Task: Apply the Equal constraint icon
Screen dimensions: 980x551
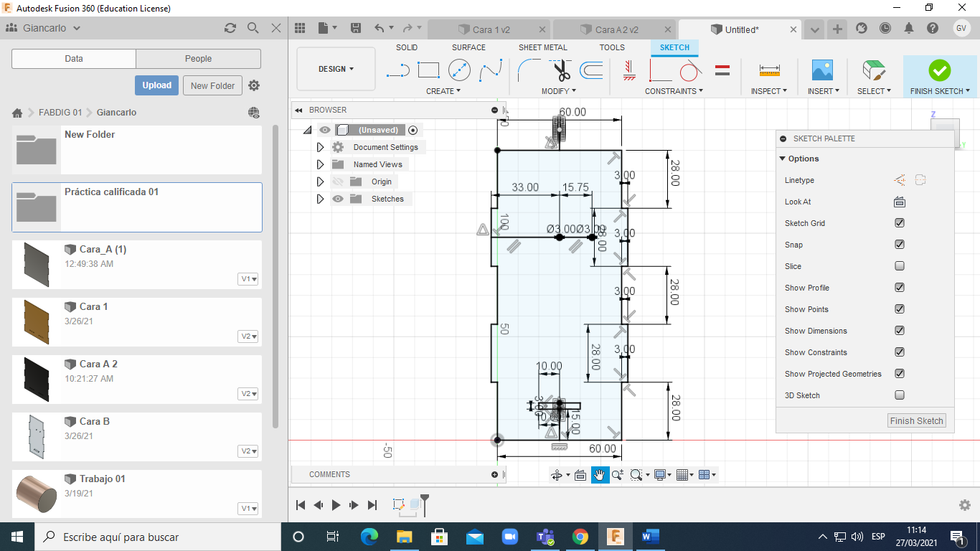Action: coord(722,70)
